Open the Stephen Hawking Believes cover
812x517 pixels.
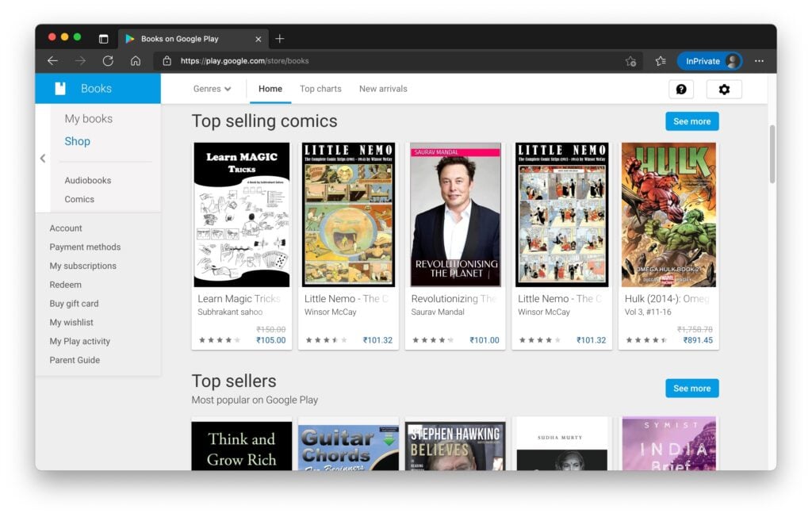455,446
